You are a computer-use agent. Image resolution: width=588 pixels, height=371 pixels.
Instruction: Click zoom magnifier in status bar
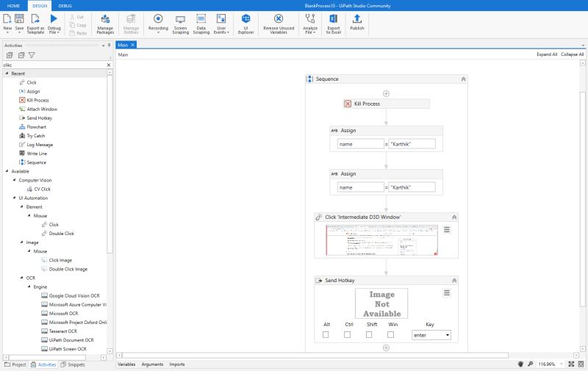click(x=530, y=364)
